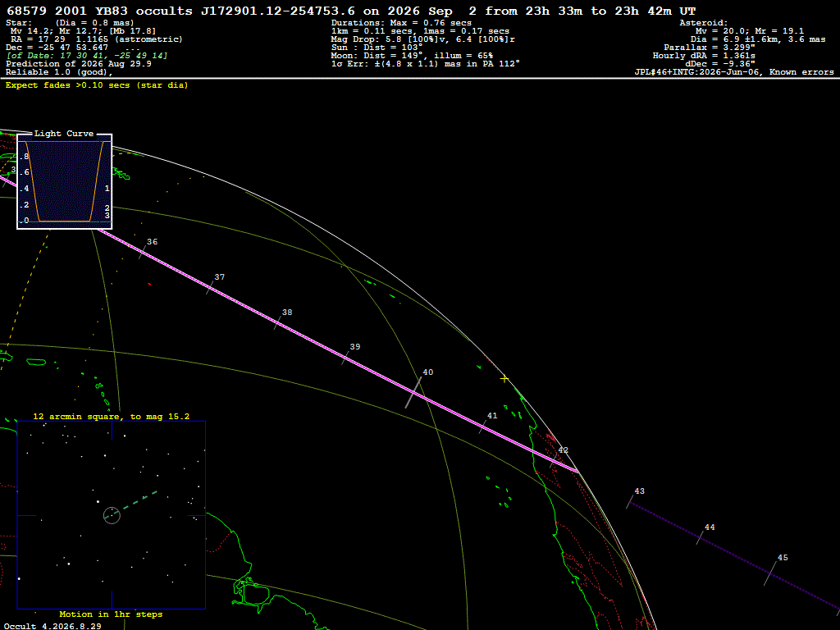Click the 12 arcmin square star chart
The height and width of the screenshot is (630, 840).
click(x=112, y=515)
